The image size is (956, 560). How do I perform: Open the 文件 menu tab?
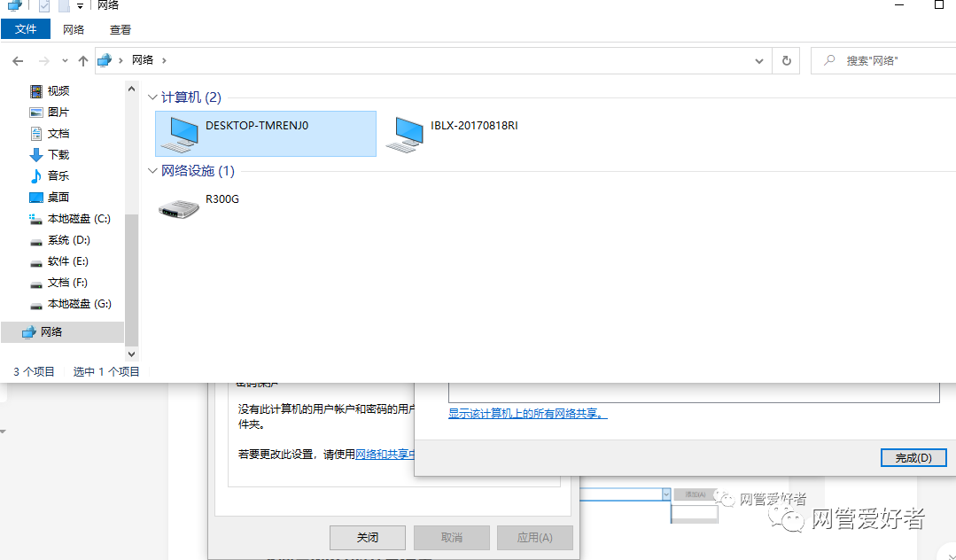pyautogui.click(x=26, y=29)
